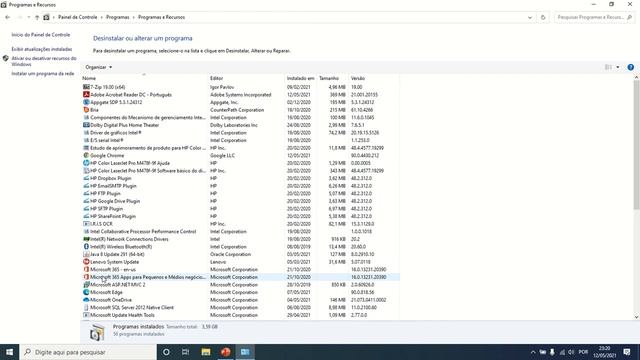Screen dimensions: 640x360
Task: Click the taskbar clock showing 23:20
Action: (x=604, y=352)
